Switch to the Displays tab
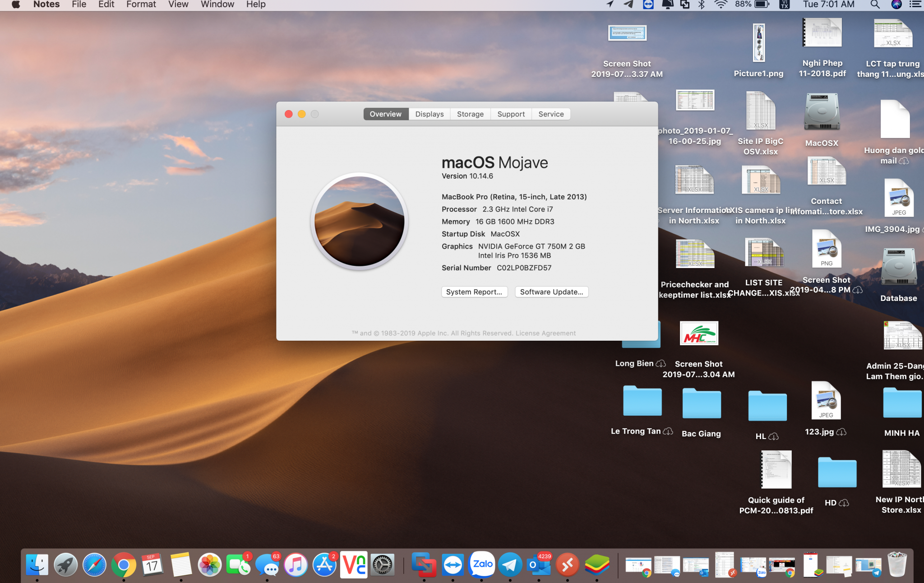 429,114
